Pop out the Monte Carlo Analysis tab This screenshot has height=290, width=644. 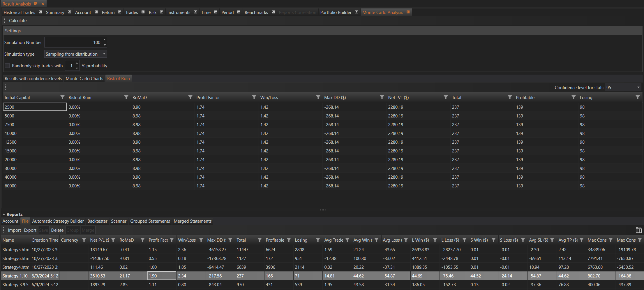coord(408,12)
